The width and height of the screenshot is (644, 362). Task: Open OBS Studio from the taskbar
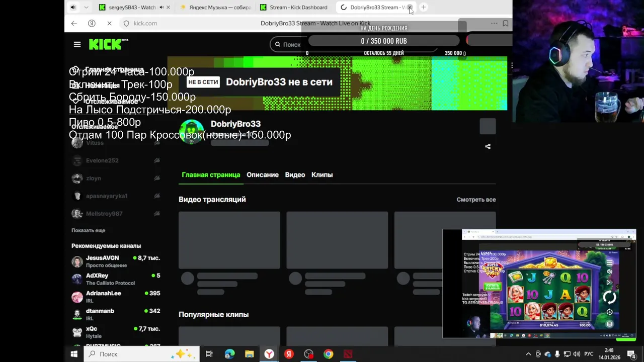308,354
